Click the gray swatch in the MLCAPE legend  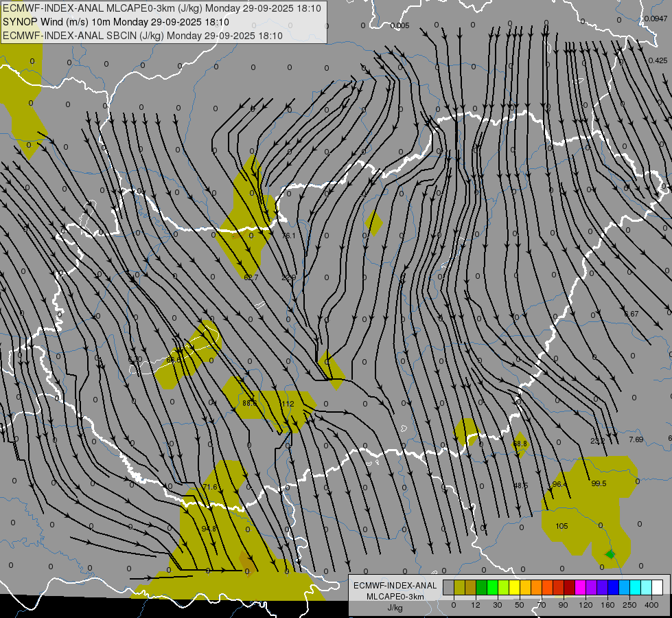(449, 587)
